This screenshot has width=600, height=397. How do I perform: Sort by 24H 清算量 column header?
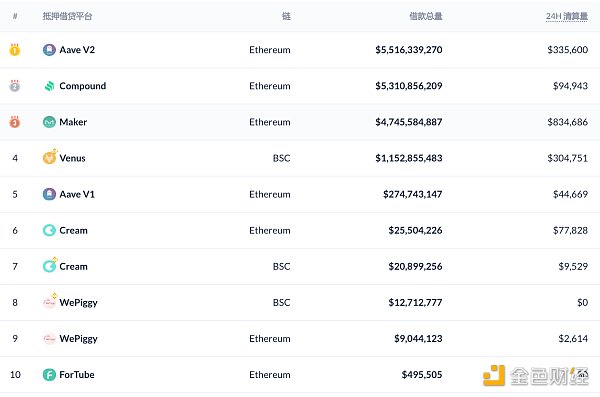[x=567, y=16]
